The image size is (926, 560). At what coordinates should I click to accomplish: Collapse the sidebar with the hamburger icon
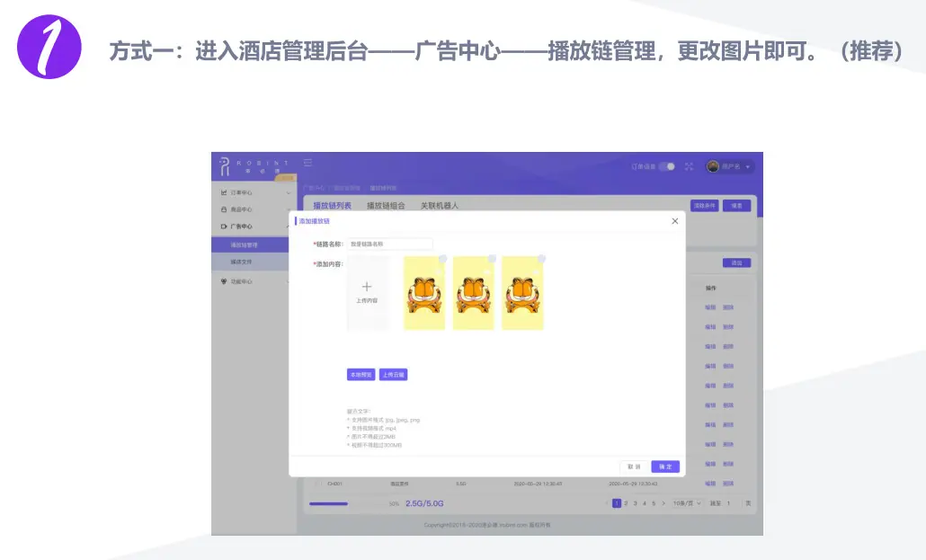pos(307,163)
